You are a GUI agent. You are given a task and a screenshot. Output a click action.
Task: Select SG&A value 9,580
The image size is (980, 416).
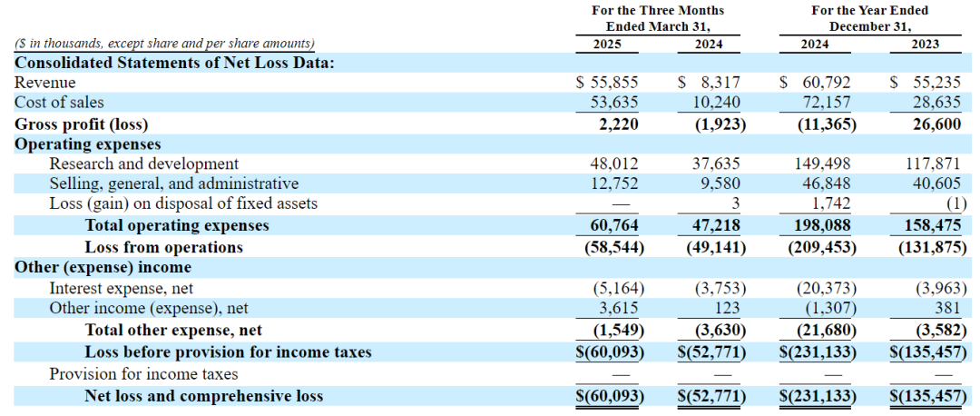click(x=720, y=183)
